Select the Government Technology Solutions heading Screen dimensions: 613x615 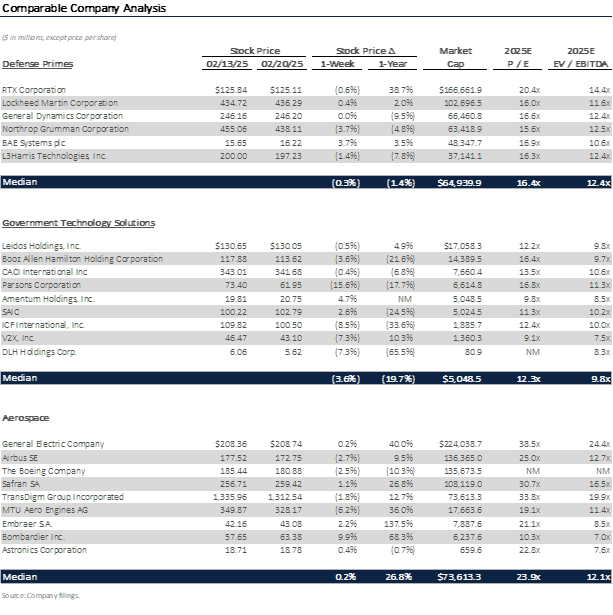click(x=78, y=223)
